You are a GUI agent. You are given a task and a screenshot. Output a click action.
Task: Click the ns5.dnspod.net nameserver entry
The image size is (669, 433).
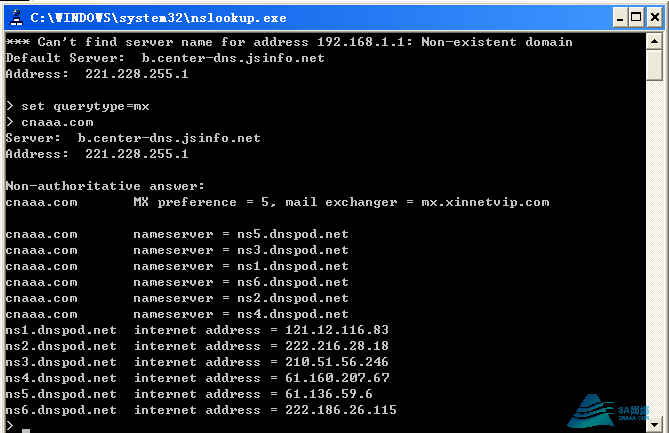pyautogui.click(x=293, y=234)
